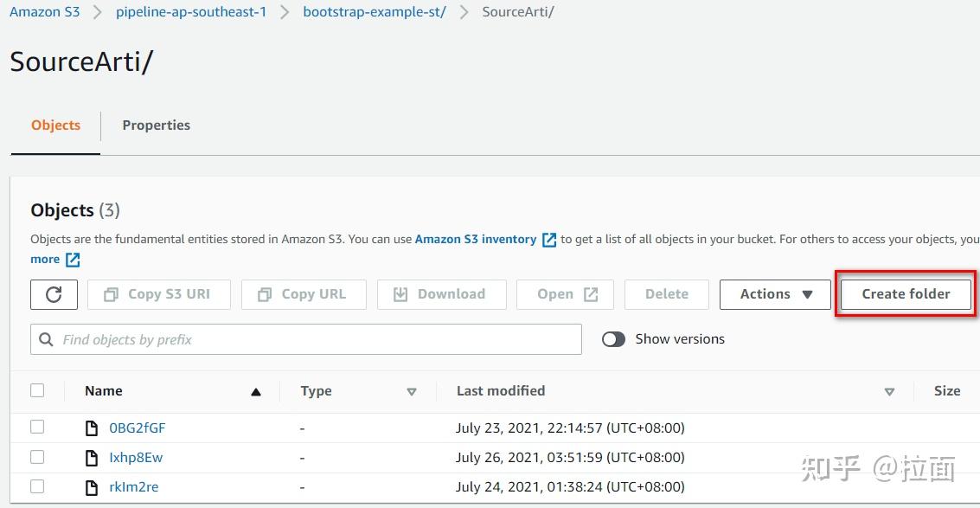
Task: Click the Create folder button
Action: (905, 294)
